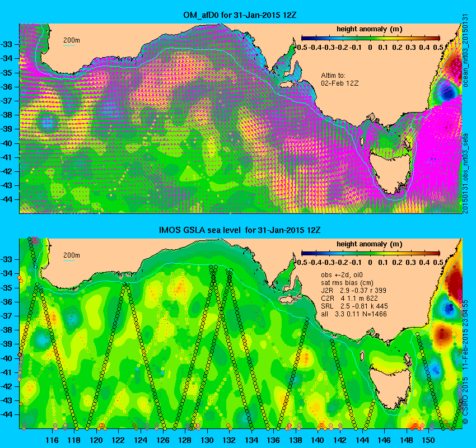Click latitude label "-35" in OM_afD0 panel

pos(6,73)
